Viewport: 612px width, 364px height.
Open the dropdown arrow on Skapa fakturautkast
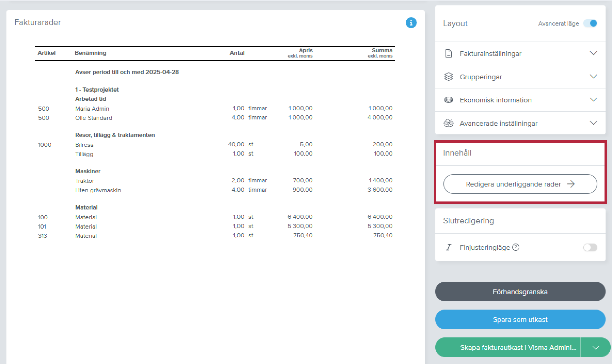click(x=595, y=347)
